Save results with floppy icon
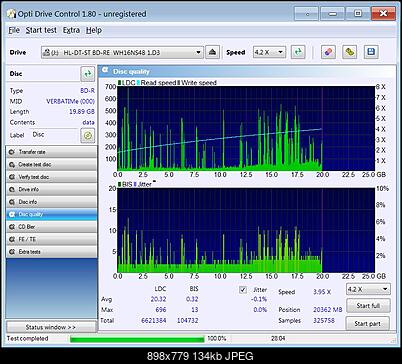 tap(371, 52)
